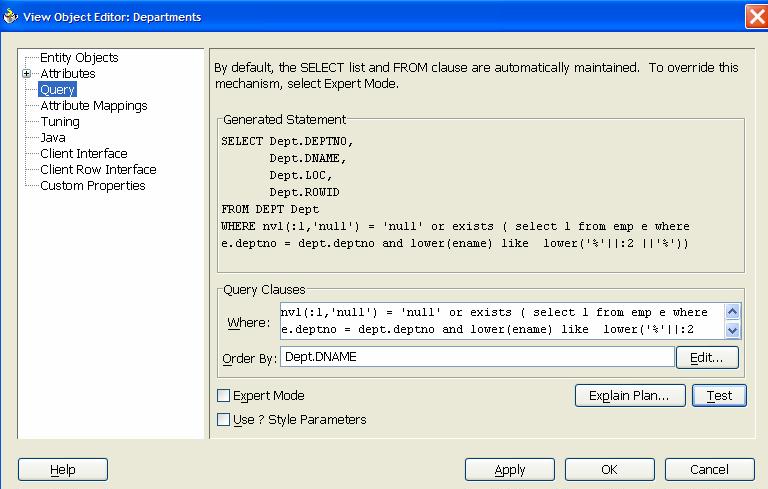This screenshot has width=768, height=489.
Task: Select the Query tree item
Action: coord(57,90)
